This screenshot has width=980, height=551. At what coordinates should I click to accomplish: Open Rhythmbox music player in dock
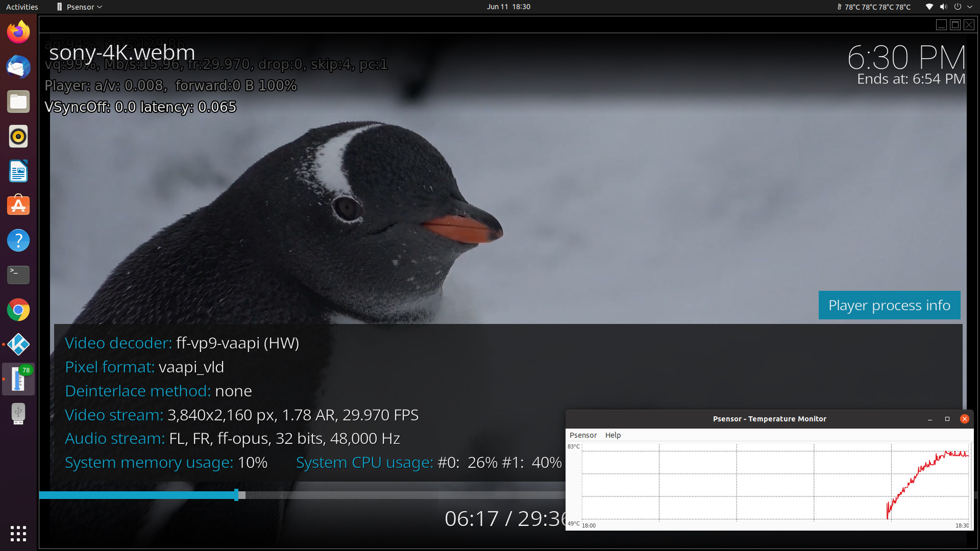[18, 136]
